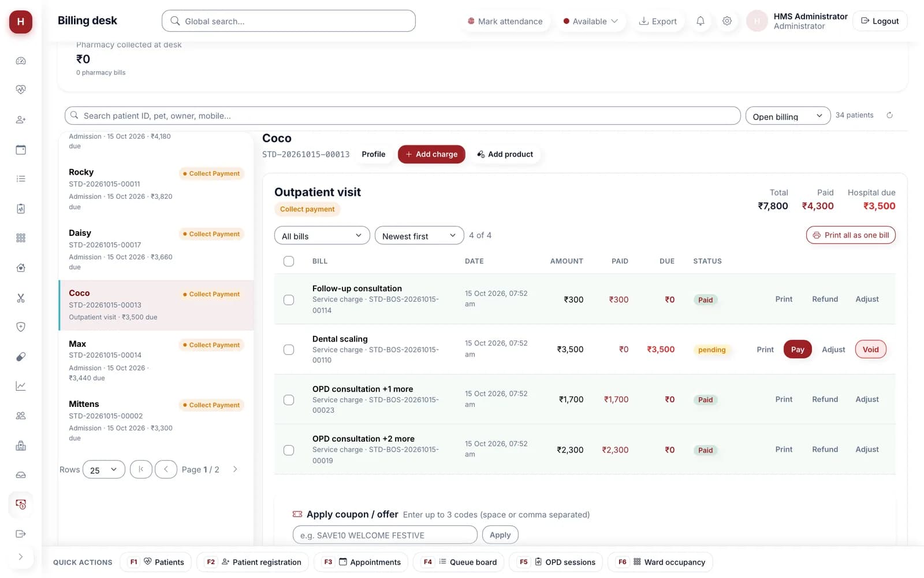Click the Add charge button
The height and width of the screenshot is (578, 924).
431,154
